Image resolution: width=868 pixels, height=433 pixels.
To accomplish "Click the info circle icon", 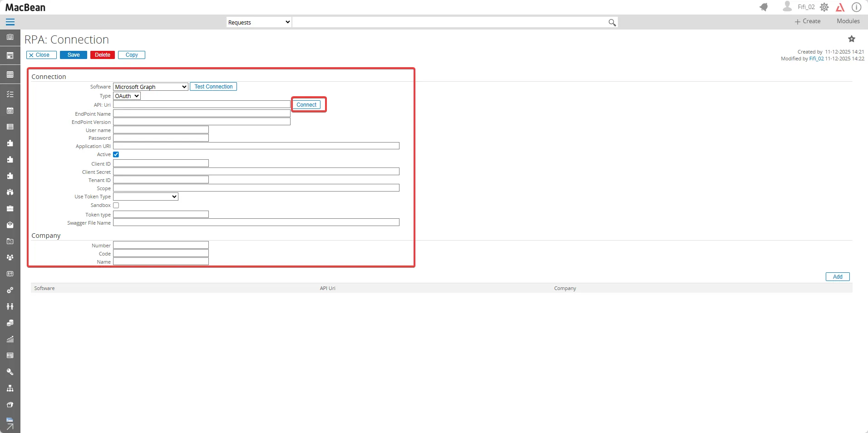I will [856, 7].
